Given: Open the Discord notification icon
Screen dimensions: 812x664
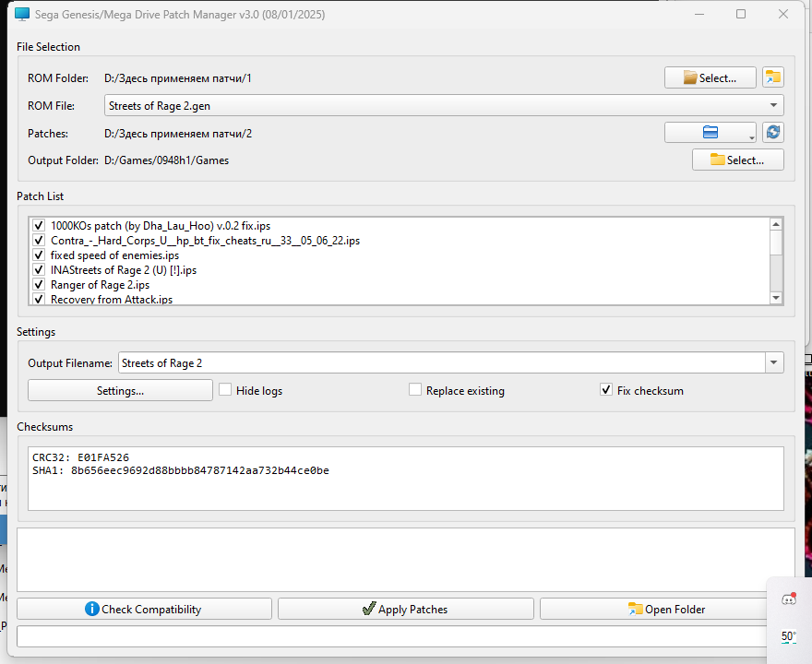Looking at the screenshot, I should pyautogui.click(x=789, y=599).
